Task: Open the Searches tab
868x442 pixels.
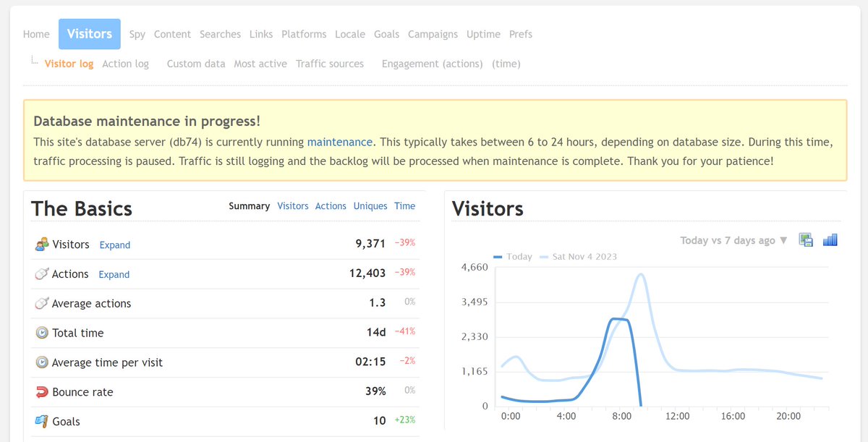Action: click(220, 34)
